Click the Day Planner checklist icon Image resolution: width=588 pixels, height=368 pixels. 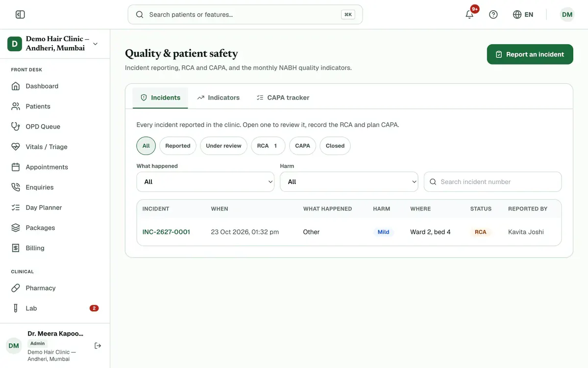pos(16,208)
